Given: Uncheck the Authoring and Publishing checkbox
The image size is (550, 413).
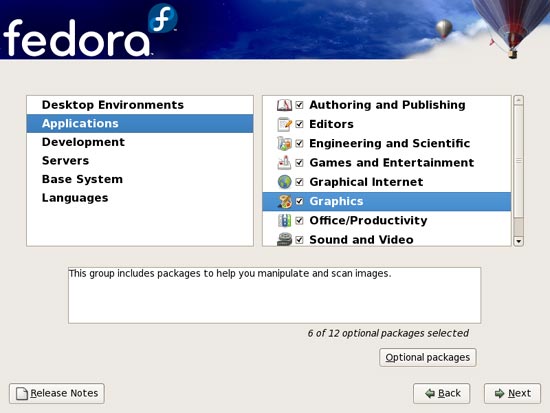Looking at the screenshot, I should pyautogui.click(x=299, y=105).
